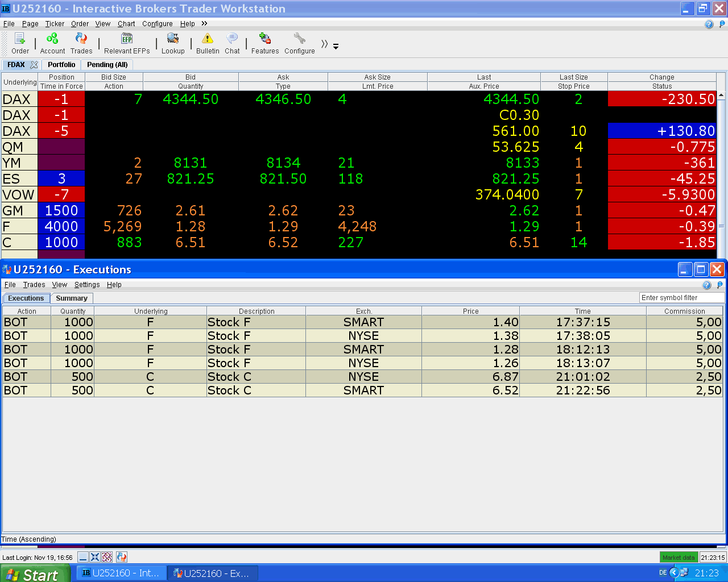Switch to the Pending (All) tab
This screenshot has height=582, width=728.
coord(107,65)
